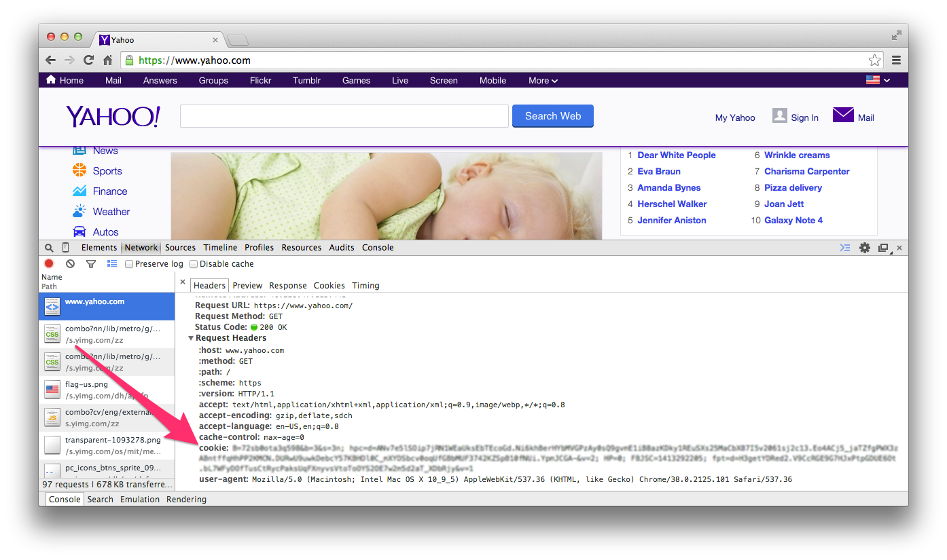Screen dimensions: 947x560
Task: Click the Yahoo Mail envelope icon
Action: (843, 115)
